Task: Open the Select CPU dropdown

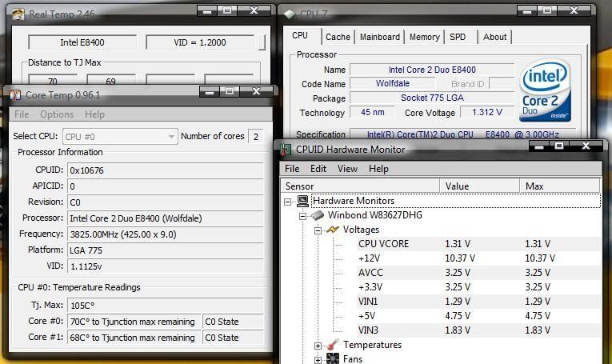Action: coord(120,137)
